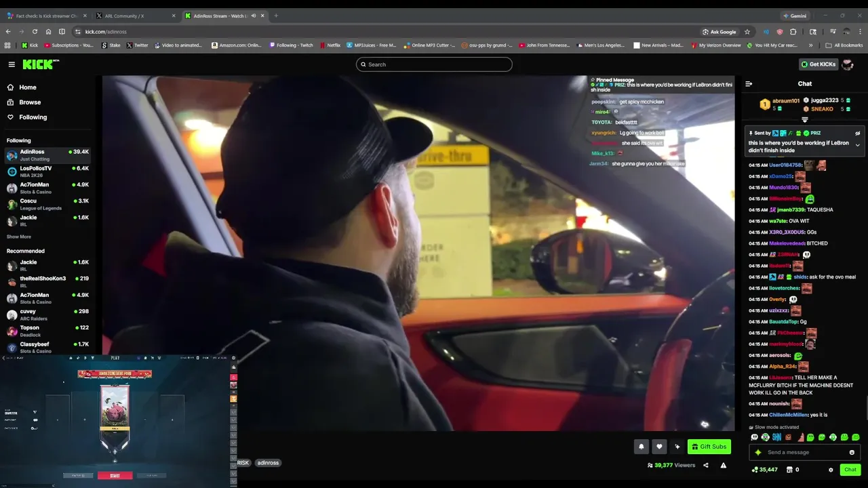Reload the page

35,32
